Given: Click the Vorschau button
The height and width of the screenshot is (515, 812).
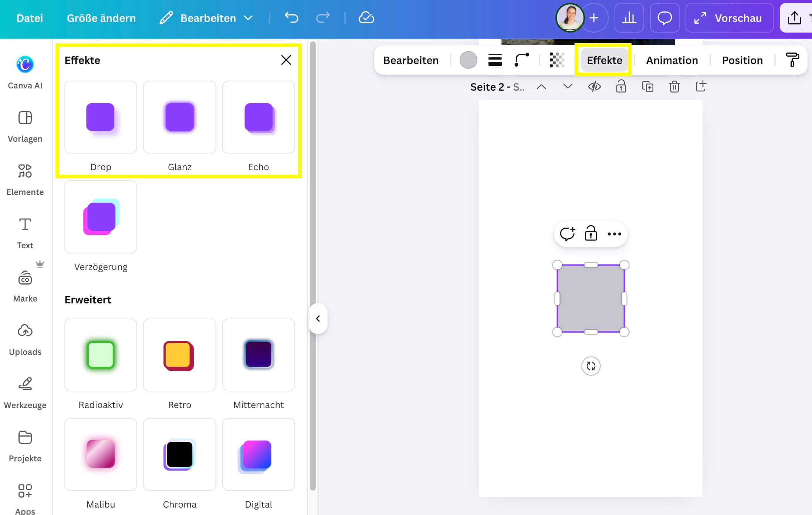Looking at the screenshot, I should coord(729,18).
